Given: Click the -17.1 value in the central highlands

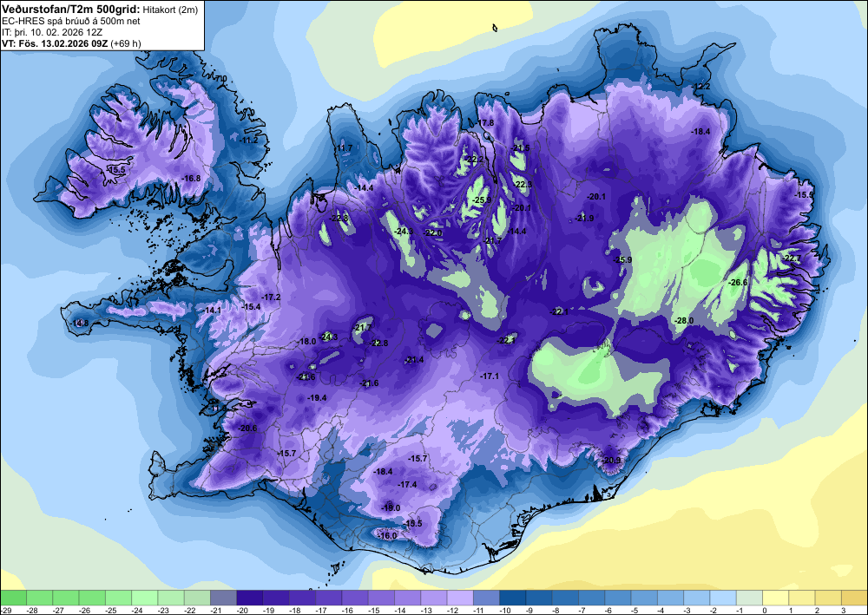Looking at the screenshot, I should [490, 376].
